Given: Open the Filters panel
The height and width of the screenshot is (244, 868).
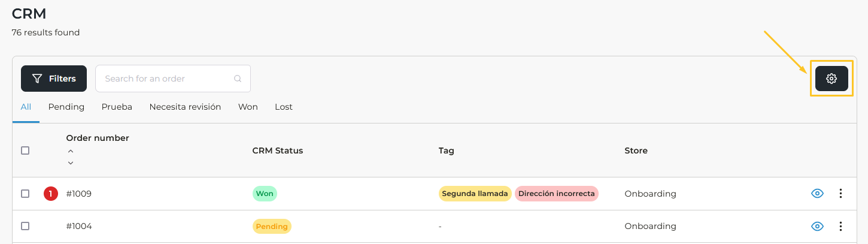Looking at the screenshot, I should 54,79.
